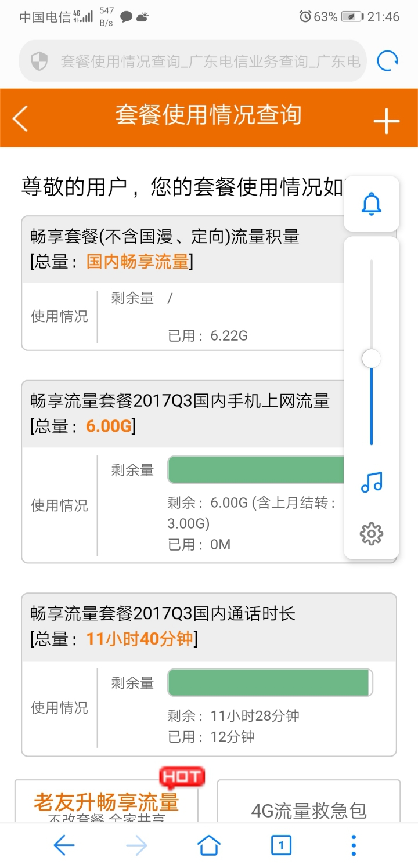
Task: Tap the address bar URL field
Action: click(210, 61)
